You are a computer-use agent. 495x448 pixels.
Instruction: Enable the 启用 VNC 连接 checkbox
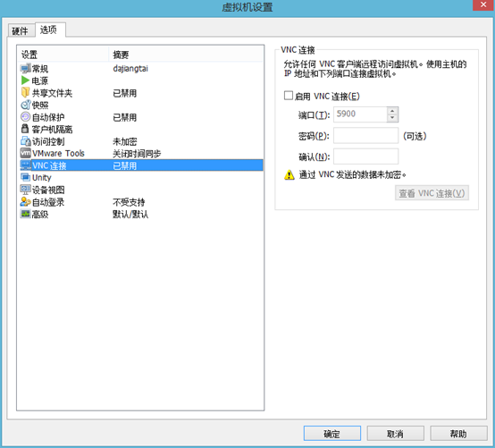point(289,96)
